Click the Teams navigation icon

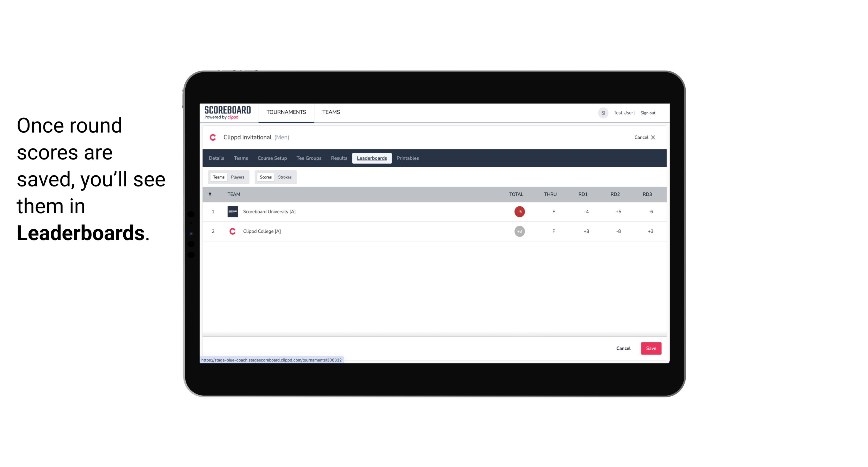[331, 112]
